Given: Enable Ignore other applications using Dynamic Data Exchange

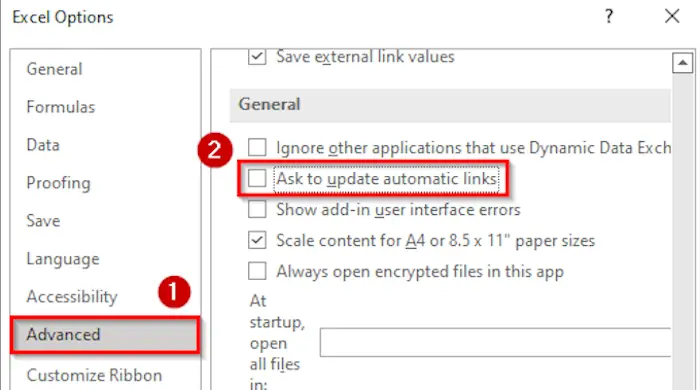Looking at the screenshot, I should pyautogui.click(x=257, y=147).
